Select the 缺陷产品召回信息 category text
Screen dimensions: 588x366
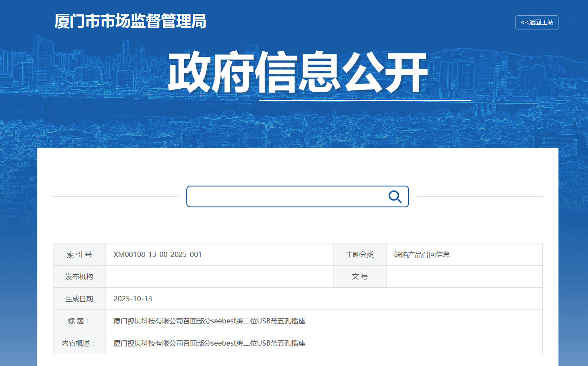coord(422,254)
